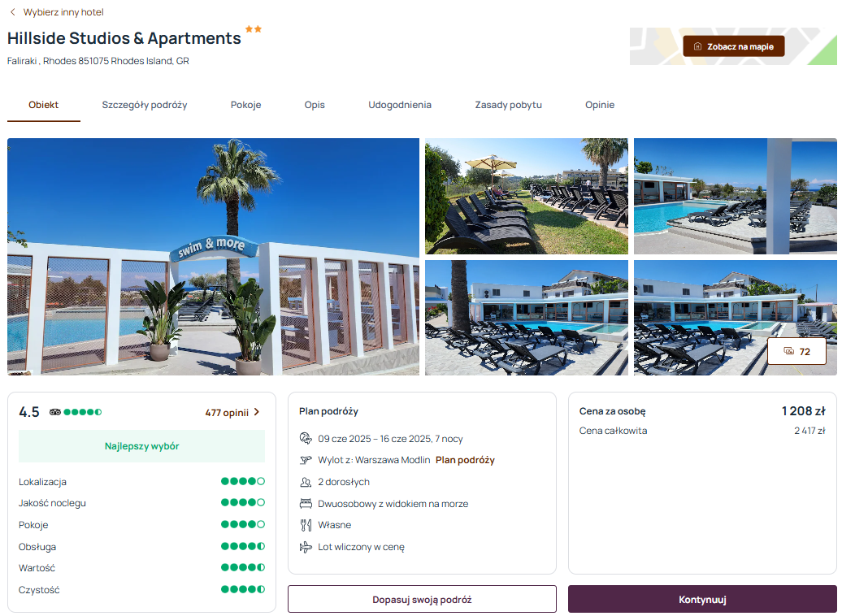This screenshot has height=616, width=842.
Task: Open the grass sunbeds thumbnail photo
Action: pyautogui.click(x=527, y=196)
